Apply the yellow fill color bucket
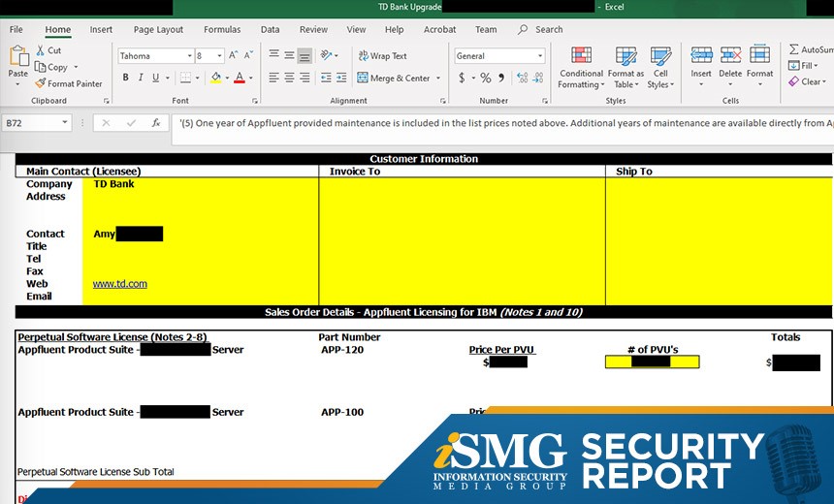The image size is (834, 504). click(216, 78)
